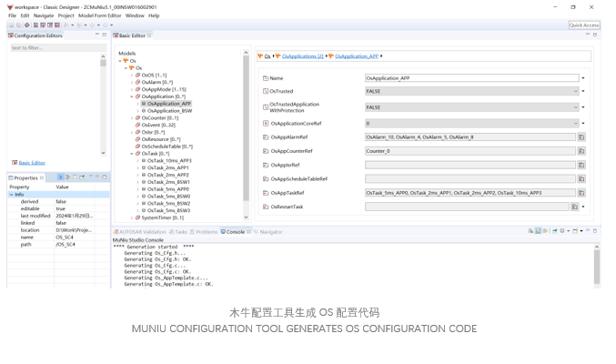This screenshot has height=364, width=616.
Task: Click the Basic Editor link in Configuration Editors
Action: coord(32,163)
